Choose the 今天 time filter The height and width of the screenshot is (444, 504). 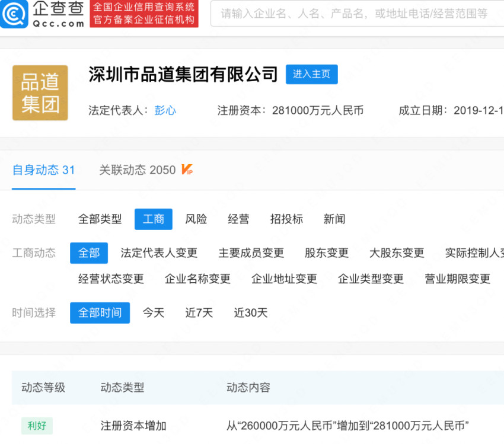153,312
